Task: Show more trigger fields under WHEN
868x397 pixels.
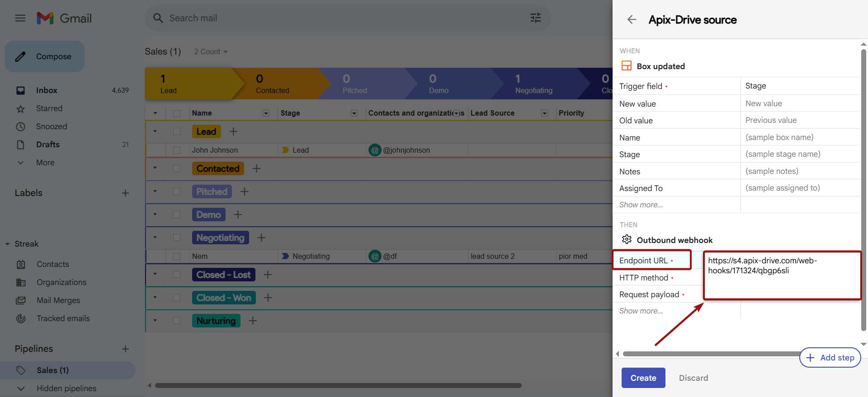Action: point(641,205)
